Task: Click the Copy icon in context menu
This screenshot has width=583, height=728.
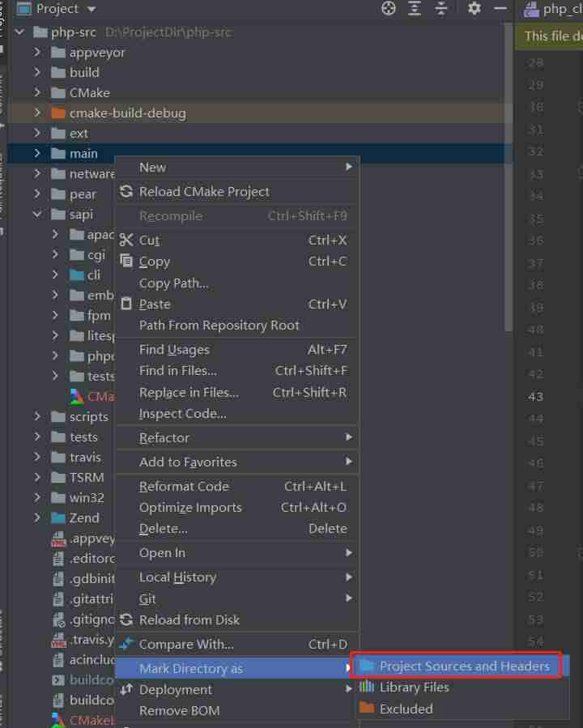Action: coord(126,261)
